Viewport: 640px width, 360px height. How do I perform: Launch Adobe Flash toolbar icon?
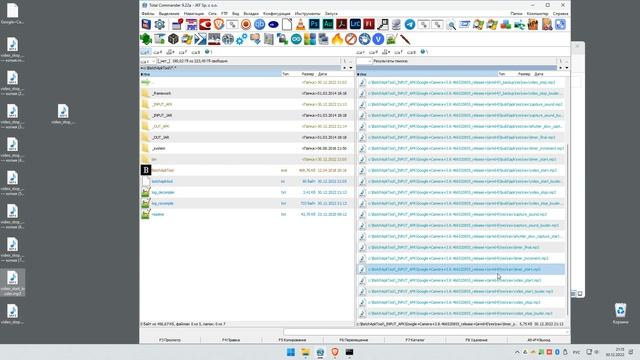click(x=369, y=24)
